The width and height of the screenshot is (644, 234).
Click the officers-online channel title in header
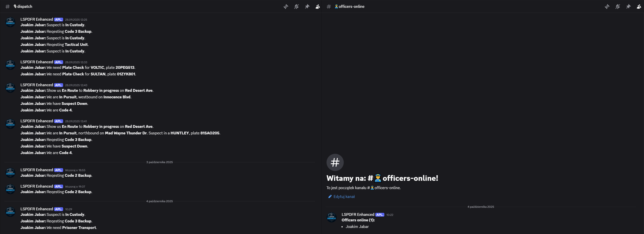[x=351, y=7]
